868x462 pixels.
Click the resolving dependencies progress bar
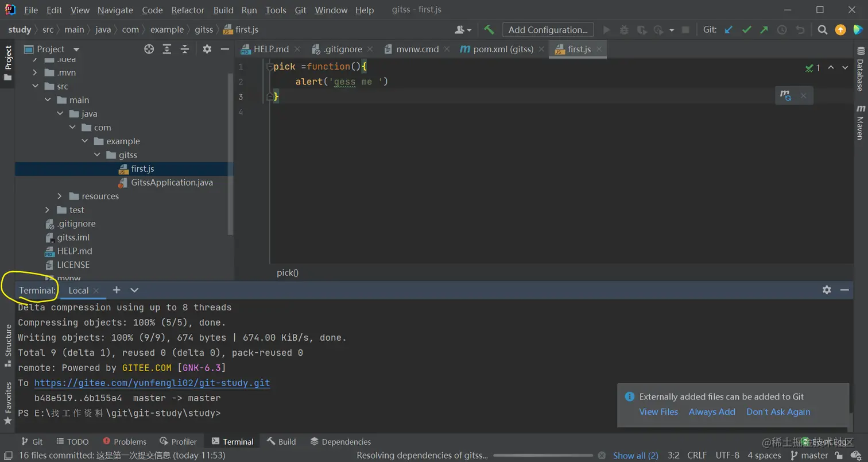pyautogui.click(x=543, y=456)
